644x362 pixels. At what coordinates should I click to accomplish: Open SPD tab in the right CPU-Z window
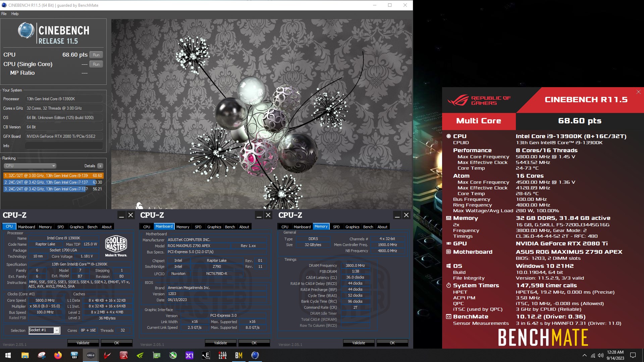pos(336,227)
